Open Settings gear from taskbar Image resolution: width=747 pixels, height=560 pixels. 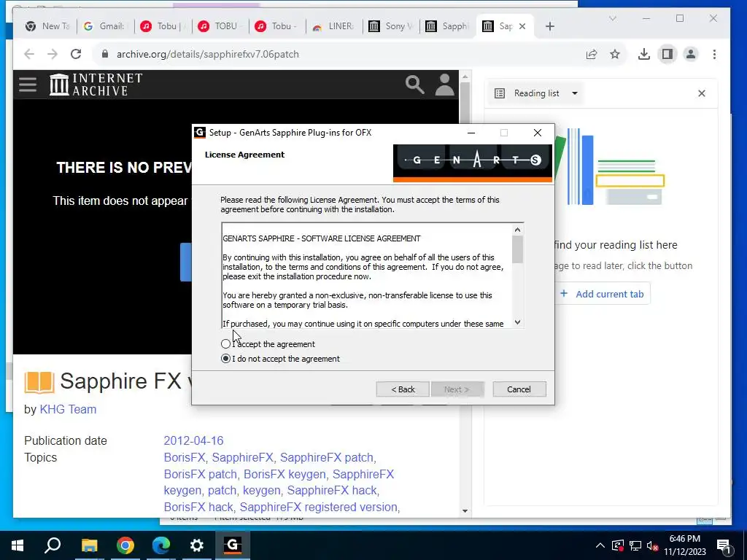click(x=197, y=545)
